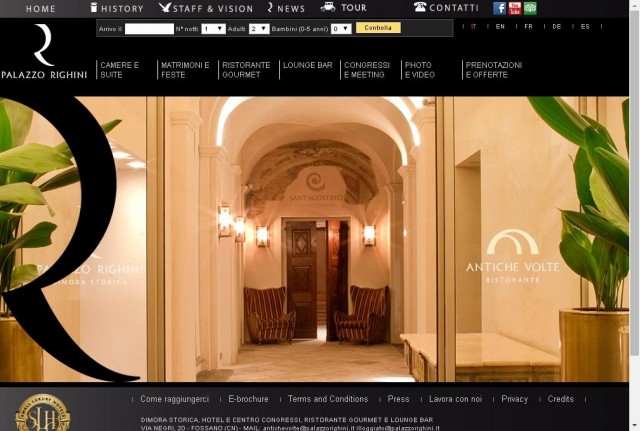Click the Arrivo il date field

point(149,29)
